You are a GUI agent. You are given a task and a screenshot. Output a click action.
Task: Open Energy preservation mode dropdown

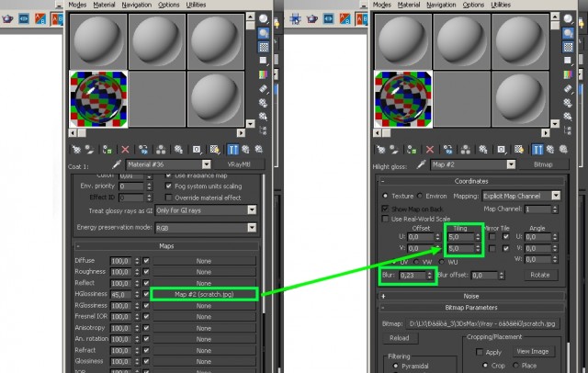point(252,228)
